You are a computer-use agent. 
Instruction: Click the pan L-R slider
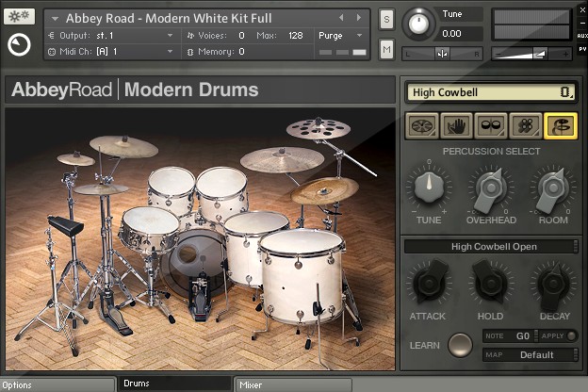click(442, 54)
